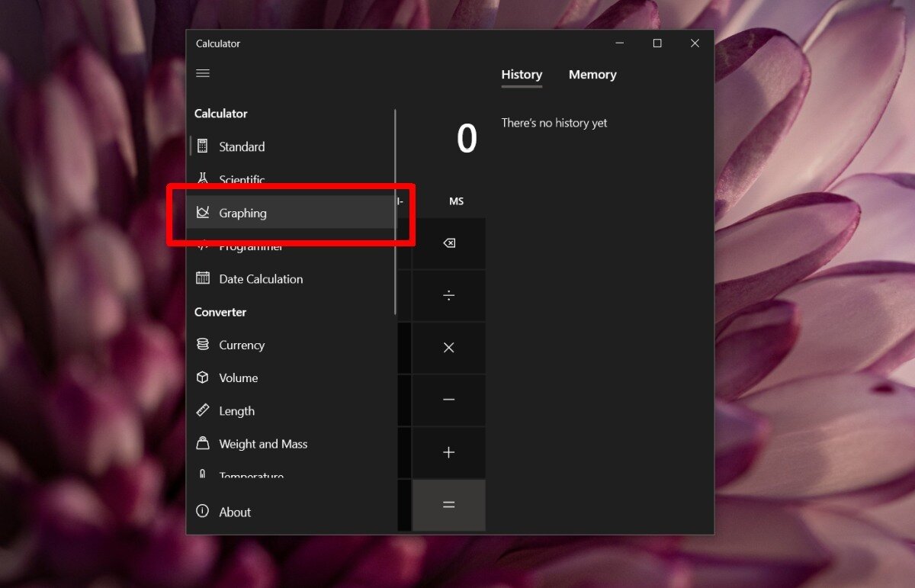Select the Currency converter
Viewport: 915px width, 588px height.
coord(241,345)
